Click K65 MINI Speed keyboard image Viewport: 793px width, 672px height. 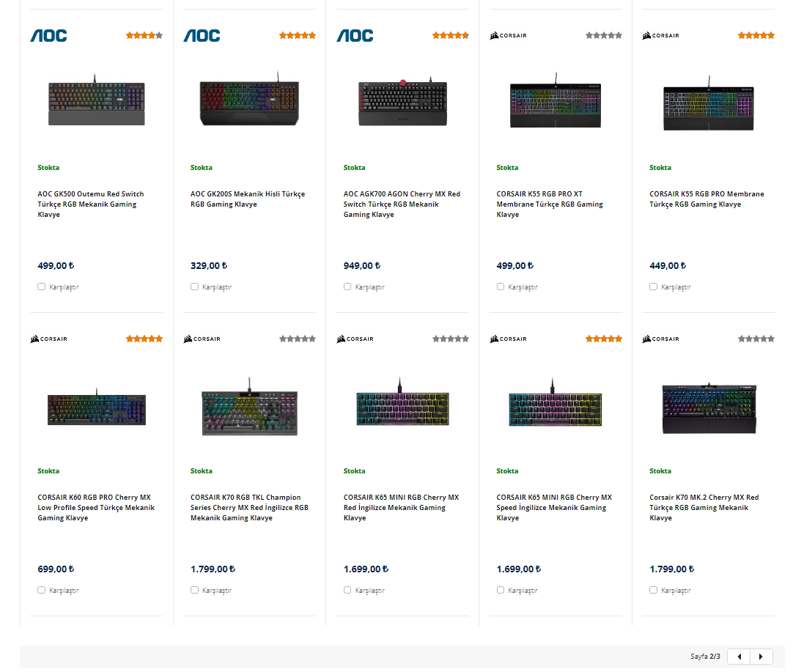(556, 402)
